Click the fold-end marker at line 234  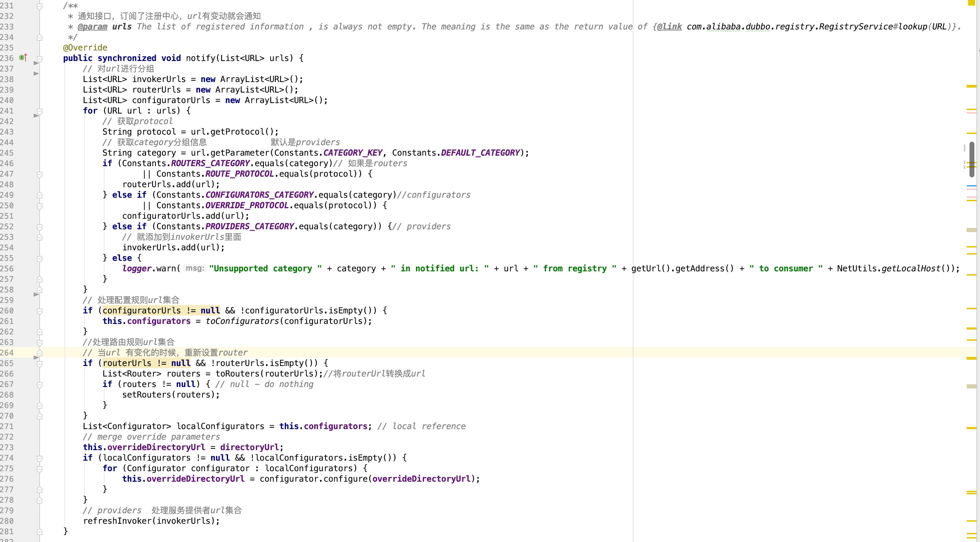pyautogui.click(x=40, y=37)
